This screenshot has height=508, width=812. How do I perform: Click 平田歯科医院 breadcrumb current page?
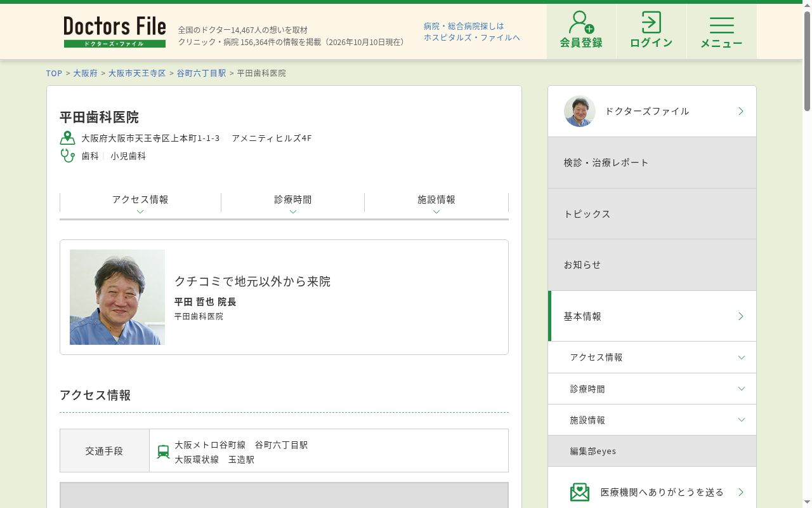261,73
